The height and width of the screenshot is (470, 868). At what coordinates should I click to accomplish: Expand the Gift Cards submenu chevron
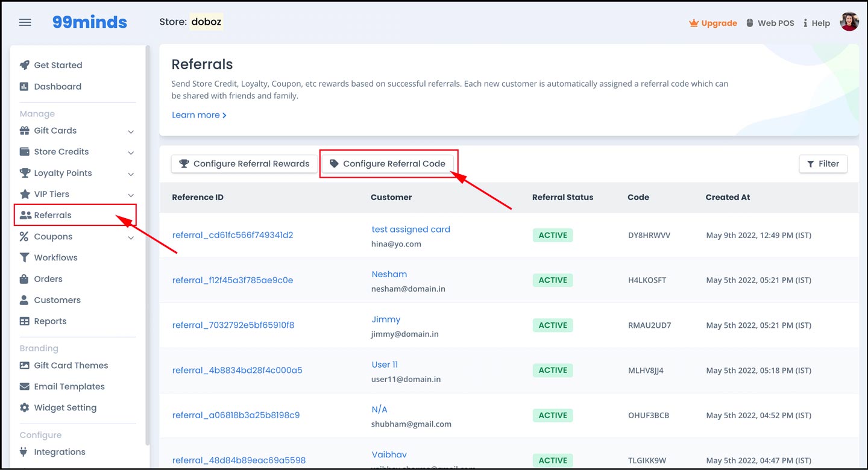tap(131, 131)
